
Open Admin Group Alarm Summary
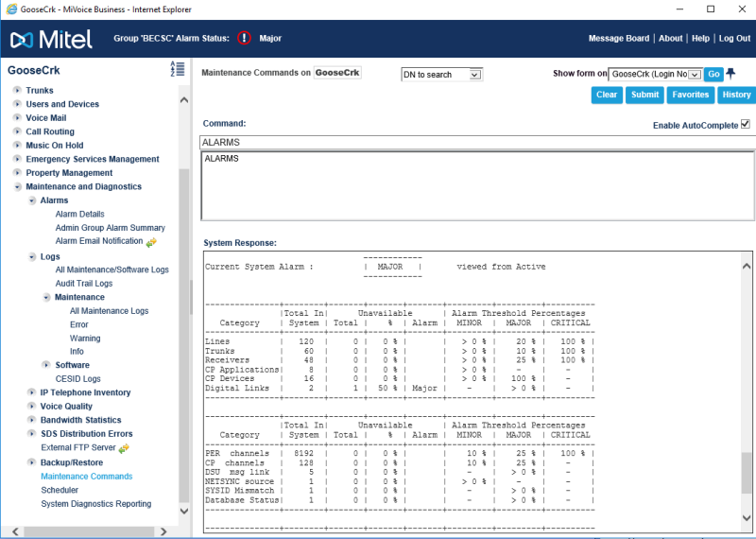(110, 228)
